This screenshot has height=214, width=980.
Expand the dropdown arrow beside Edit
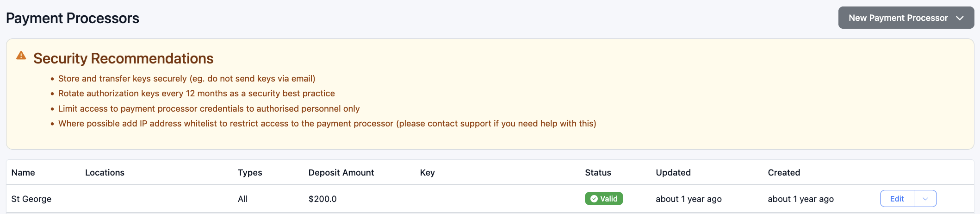(925, 199)
